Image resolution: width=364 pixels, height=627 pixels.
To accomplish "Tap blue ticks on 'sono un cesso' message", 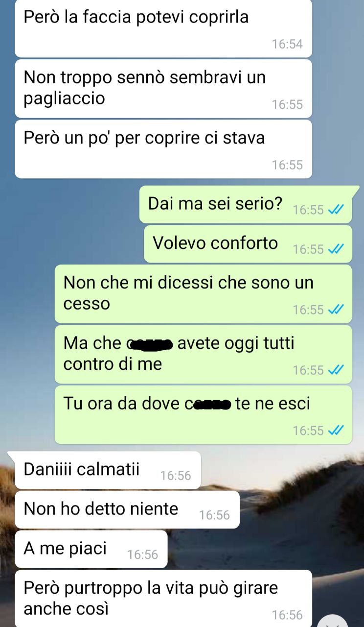I will pyautogui.click(x=336, y=310).
